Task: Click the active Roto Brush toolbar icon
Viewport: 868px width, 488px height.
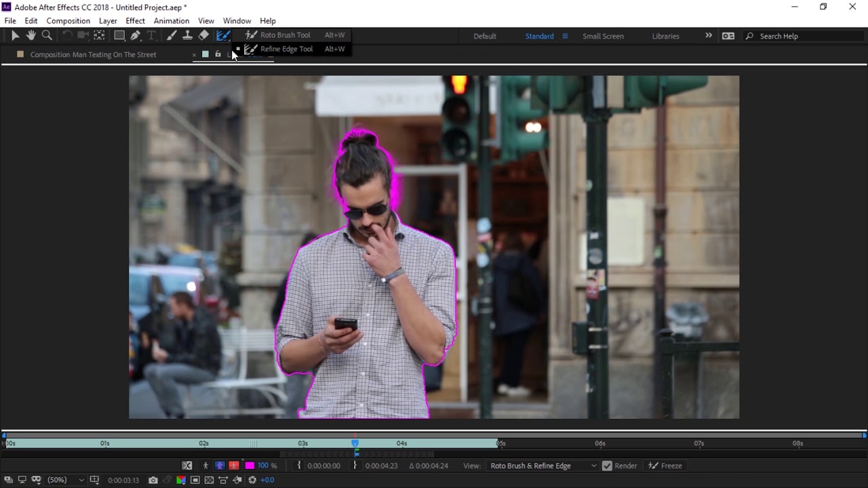Action: click(223, 35)
